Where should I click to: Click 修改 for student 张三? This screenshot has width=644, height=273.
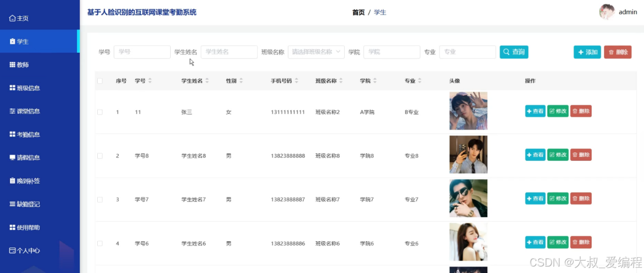click(558, 111)
